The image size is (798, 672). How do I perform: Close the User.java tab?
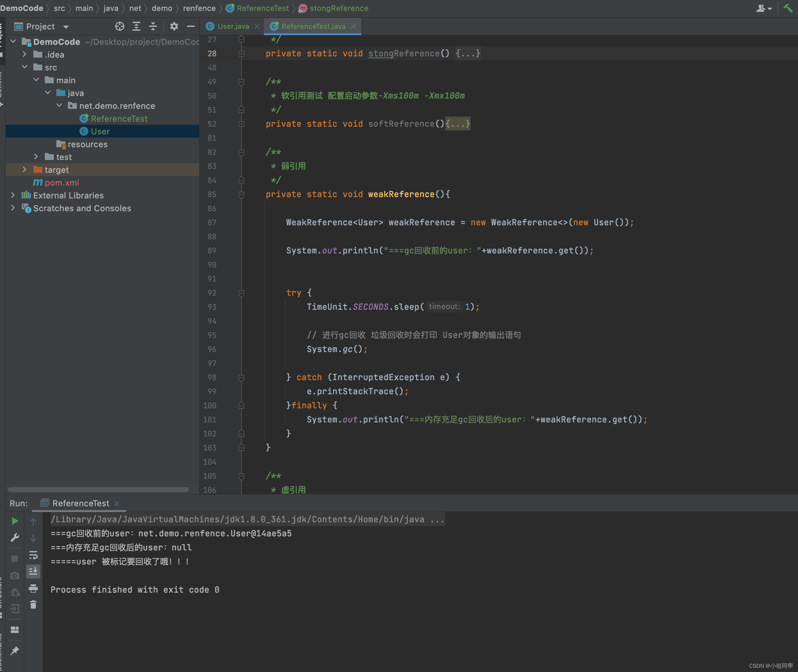tap(256, 26)
